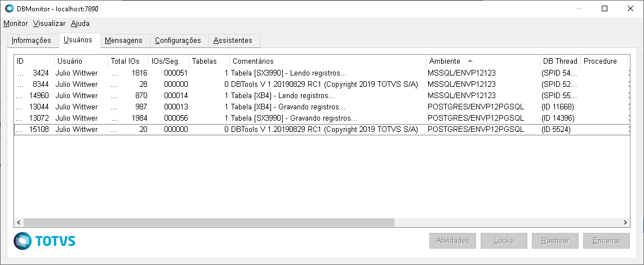Select the row with ID 3424
Screen dimensions: 644x265
[169, 73]
